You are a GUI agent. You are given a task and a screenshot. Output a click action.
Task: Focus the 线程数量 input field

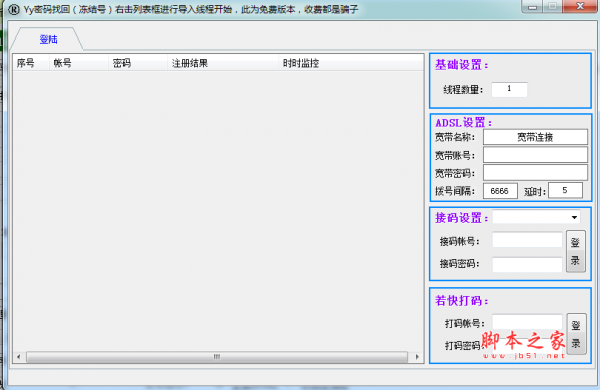pos(509,89)
